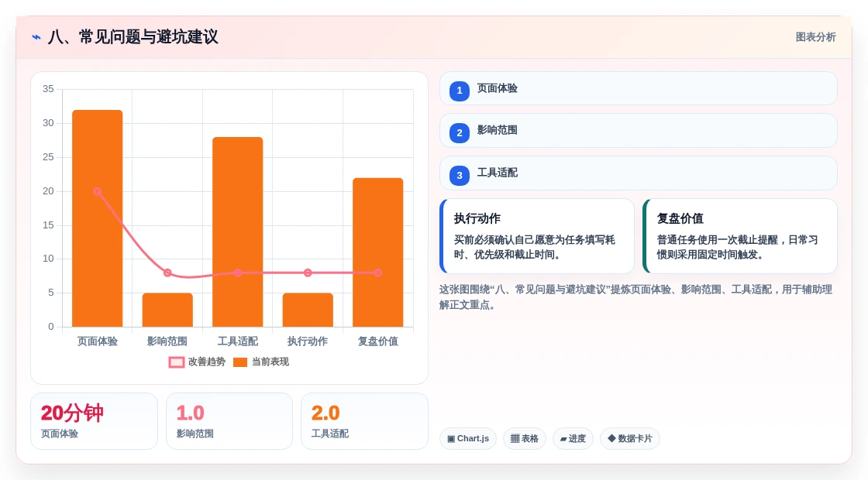Click the 2.0 stat value
Screen dimensions: 868x480
click(325, 413)
